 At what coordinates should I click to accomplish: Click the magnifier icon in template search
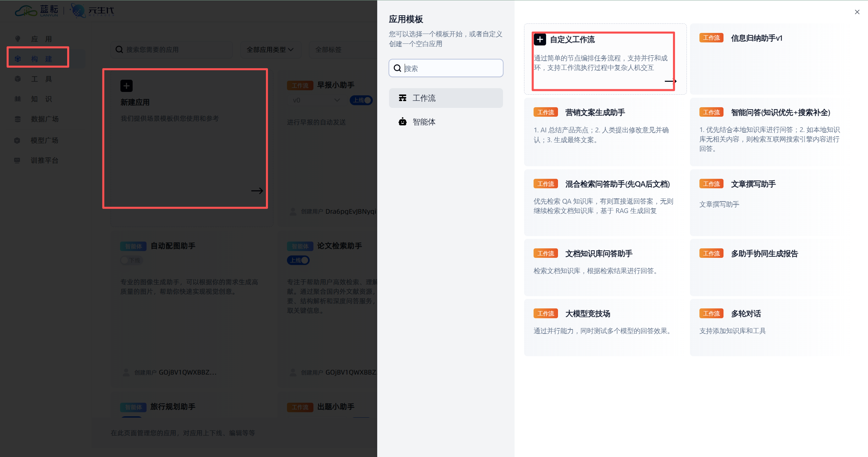point(397,68)
